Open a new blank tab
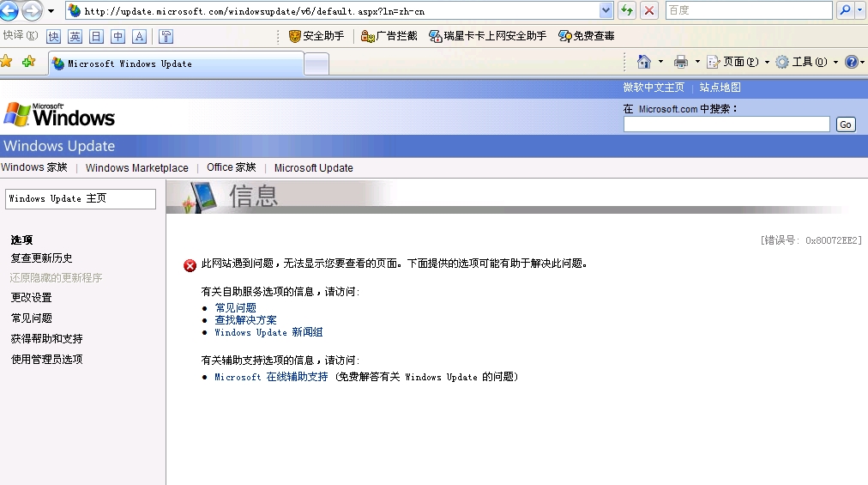 coord(316,64)
